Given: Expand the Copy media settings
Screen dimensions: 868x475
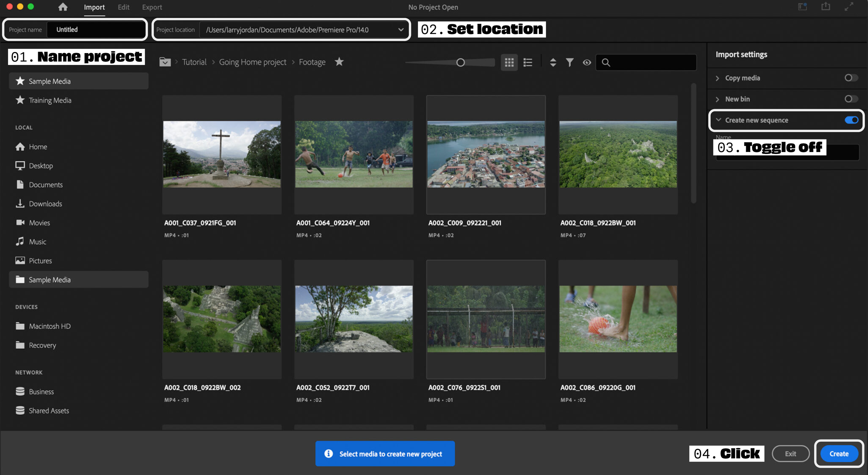Looking at the screenshot, I should pyautogui.click(x=717, y=78).
